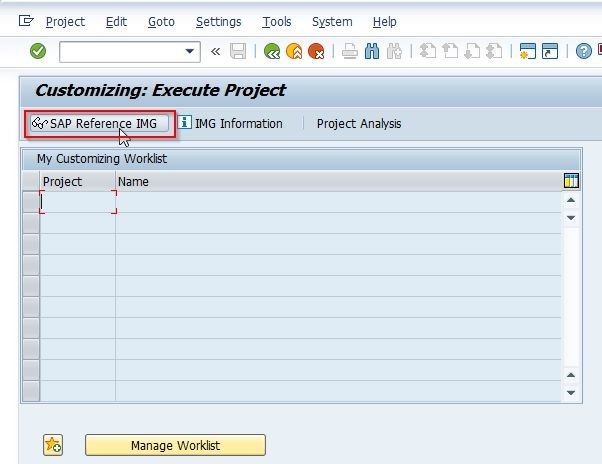
Task: Click the Last Page icon
Action: click(x=494, y=51)
